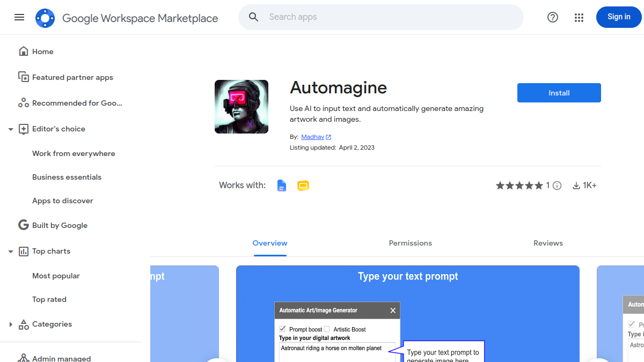Image resolution: width=644 pixels, height=362 pixels.
Task: Click the Automagine title text
Action: (338, 87)
